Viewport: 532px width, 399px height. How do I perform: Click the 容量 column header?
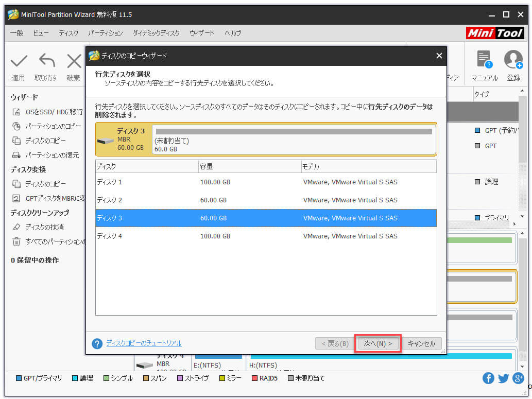pos(250,167)
